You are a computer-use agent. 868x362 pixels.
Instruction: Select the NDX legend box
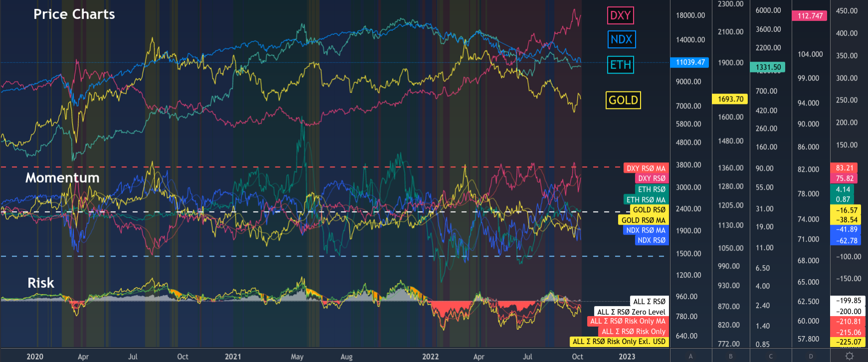(621, 39)
